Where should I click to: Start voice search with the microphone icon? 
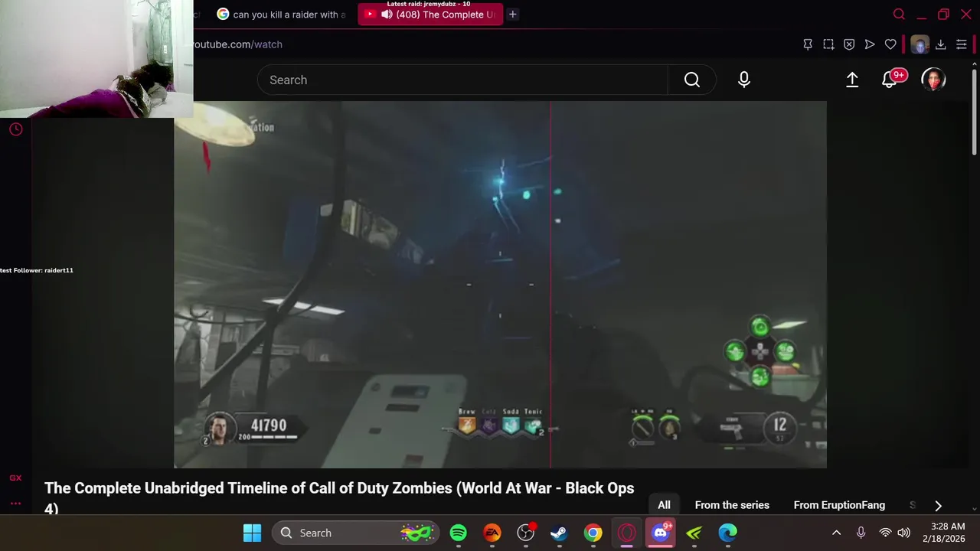pyautogui.click(x=744, y=80)
